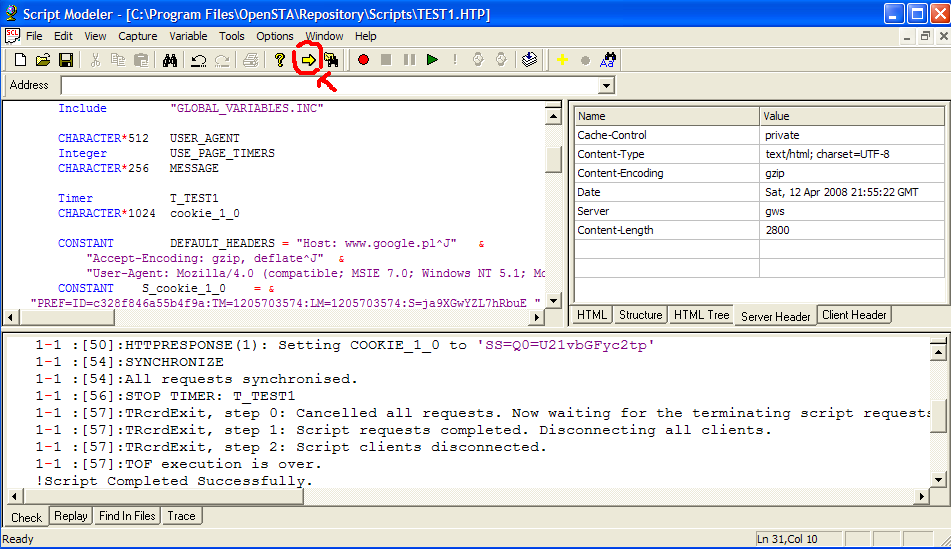Click into the Address input field
Viewport: 951px width, 549px height.
point(330,86)
